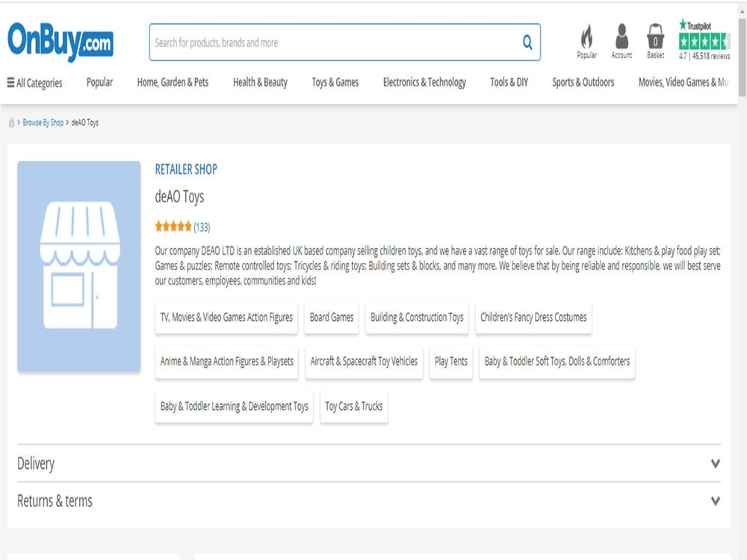Open the All Categories menu
The height and width of the screenshot is (560, 747).
[34, 83]
